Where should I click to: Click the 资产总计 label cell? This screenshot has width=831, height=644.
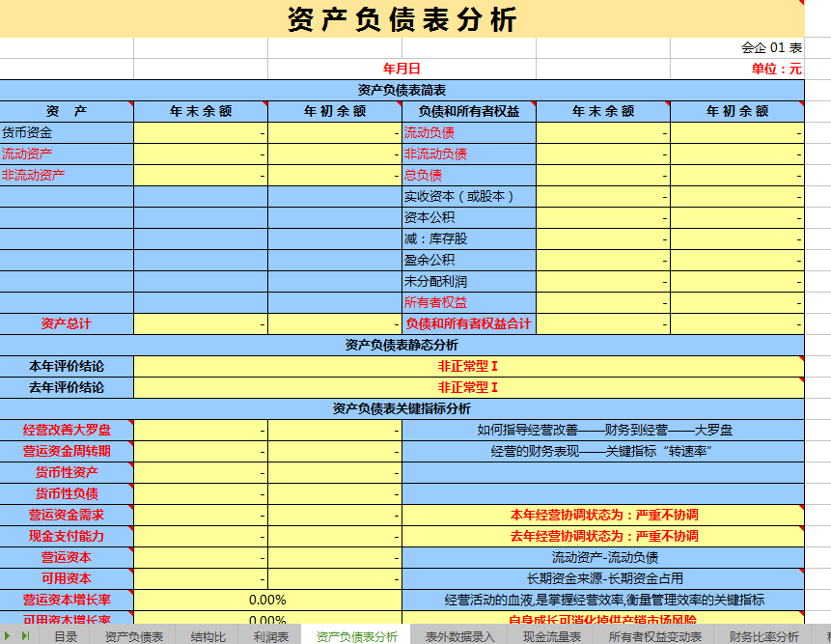(68, 324)
